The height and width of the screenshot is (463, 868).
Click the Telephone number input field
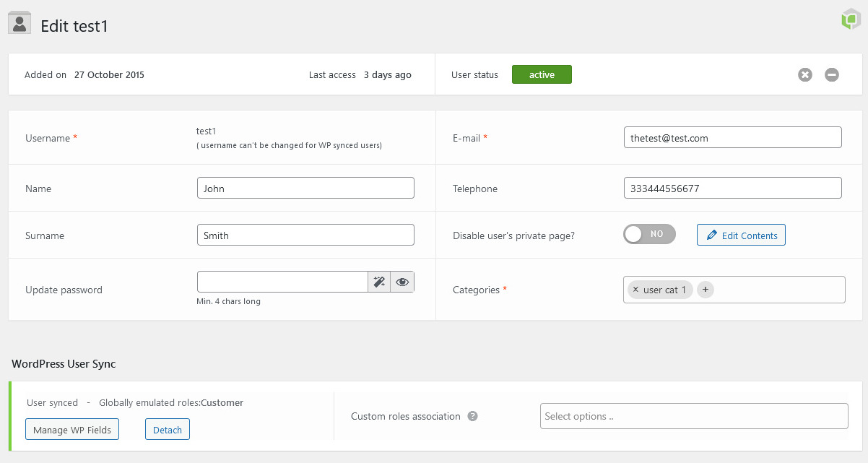(732, 188)
